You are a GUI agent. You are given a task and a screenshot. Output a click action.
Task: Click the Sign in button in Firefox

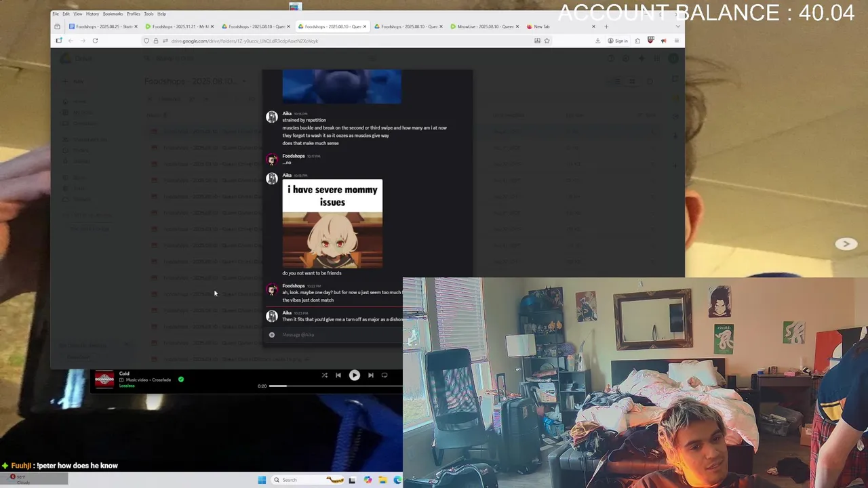[x=618, y=41]
